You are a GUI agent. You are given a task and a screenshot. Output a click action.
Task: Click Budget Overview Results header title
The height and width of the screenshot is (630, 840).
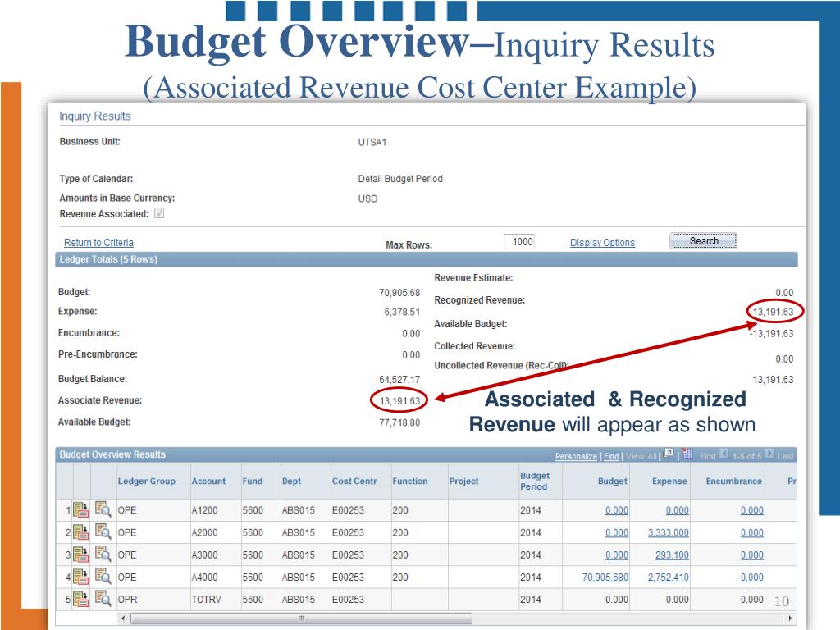(x=112, y=454)
